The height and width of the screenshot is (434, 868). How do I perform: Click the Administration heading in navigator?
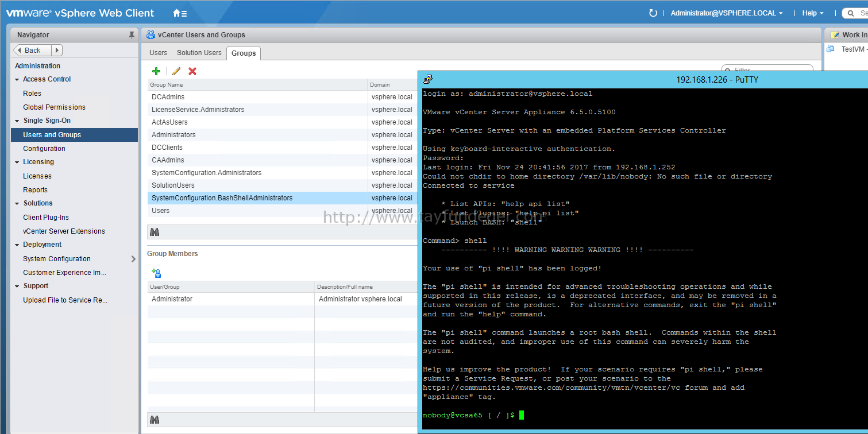[37, 66]
